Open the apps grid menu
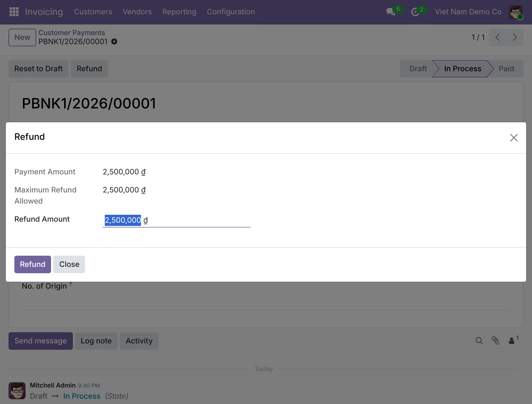The image size is (532, 404). [x=14, y=12]
